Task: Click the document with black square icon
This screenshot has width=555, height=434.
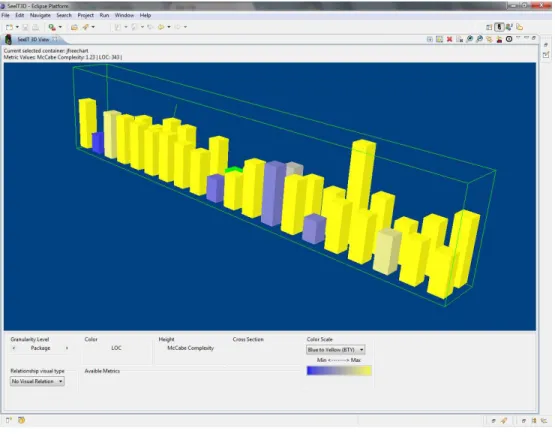Action: (459, 39)
